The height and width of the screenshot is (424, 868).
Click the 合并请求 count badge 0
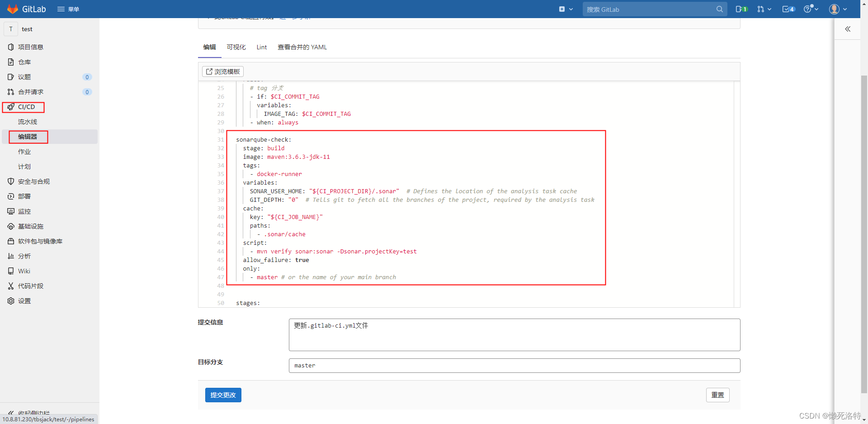click(87, 92)
